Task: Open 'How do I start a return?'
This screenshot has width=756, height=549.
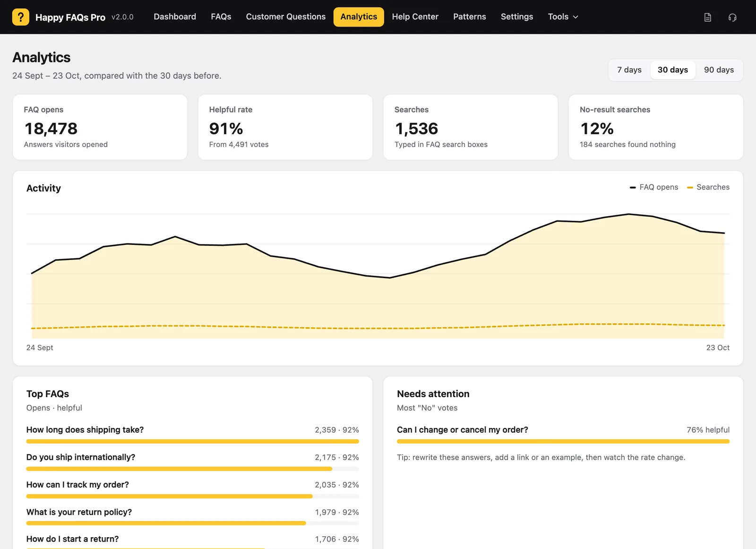Action: pyautogui.click(x=72, y=539)
